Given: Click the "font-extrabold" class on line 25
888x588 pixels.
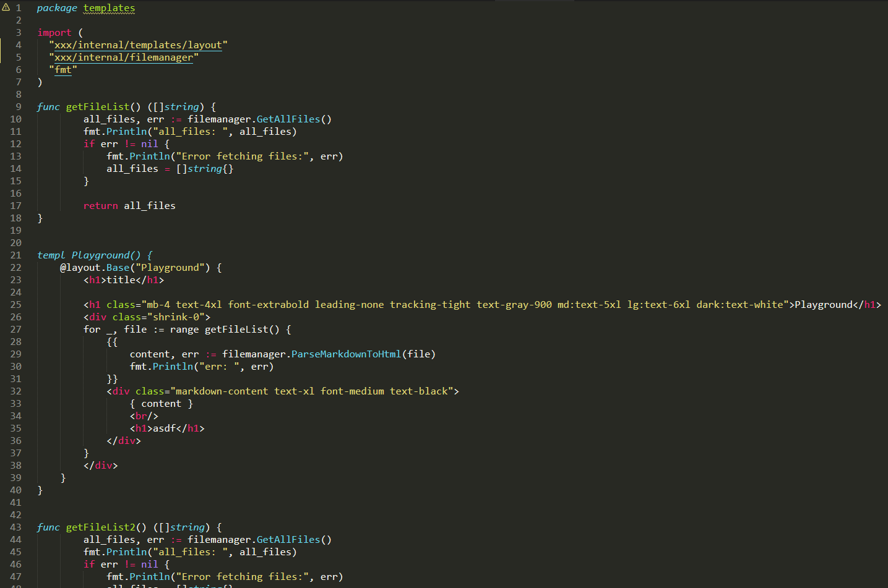Looking at the screenshot, I should click(x=269, y=305).
